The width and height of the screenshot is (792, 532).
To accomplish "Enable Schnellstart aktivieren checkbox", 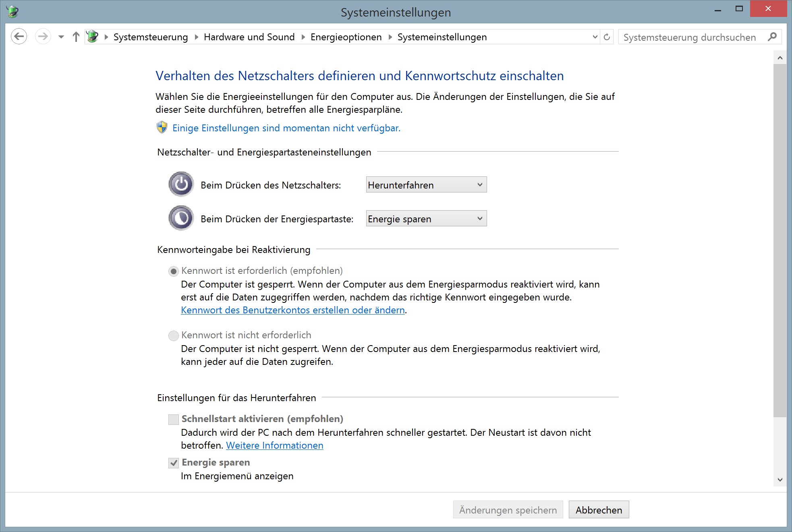I will coord(174,419).
